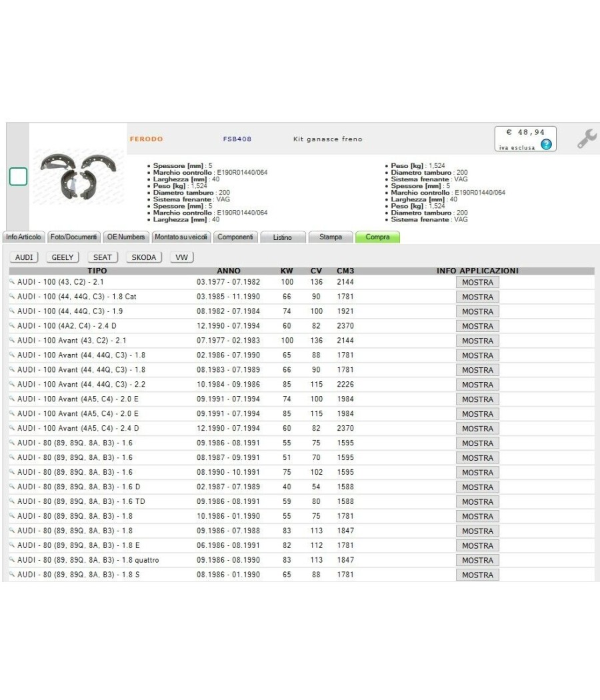The width and height of the screenshot is (600, 700).
Task: Magnifier icon for AUDI 100 (4A2, C4) - 2.4 D
Action: point(12,326)
